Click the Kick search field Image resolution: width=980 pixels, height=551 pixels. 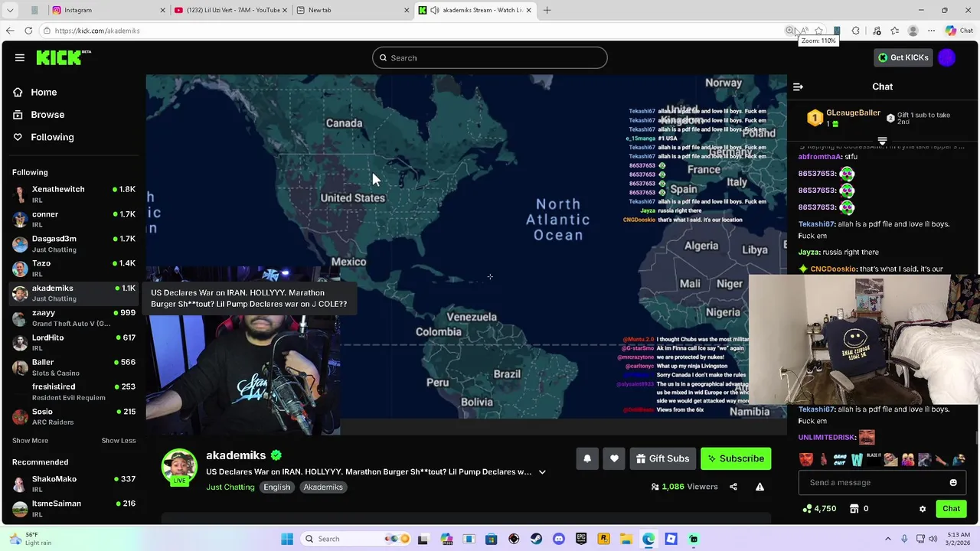point(490,58)
